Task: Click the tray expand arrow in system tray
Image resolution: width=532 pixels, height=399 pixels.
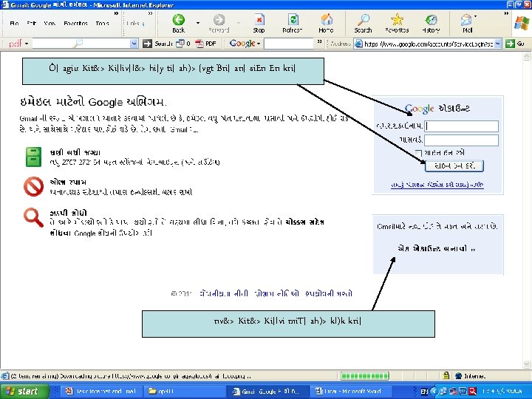Action: click(x=433, y=391)
